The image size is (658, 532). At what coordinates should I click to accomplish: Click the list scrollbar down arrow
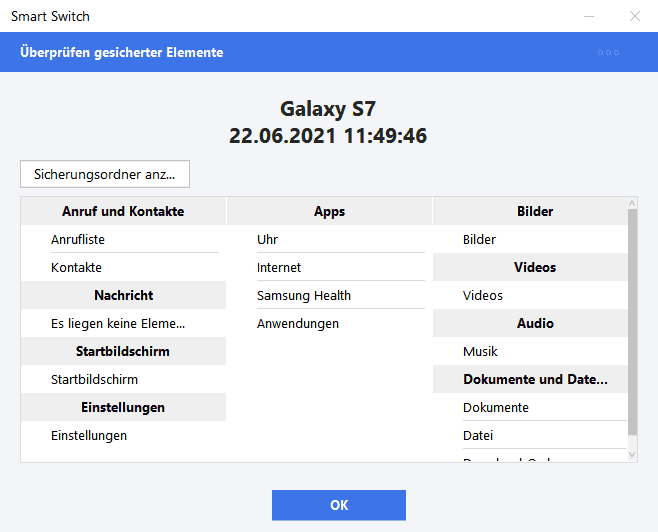coord(632,455)
